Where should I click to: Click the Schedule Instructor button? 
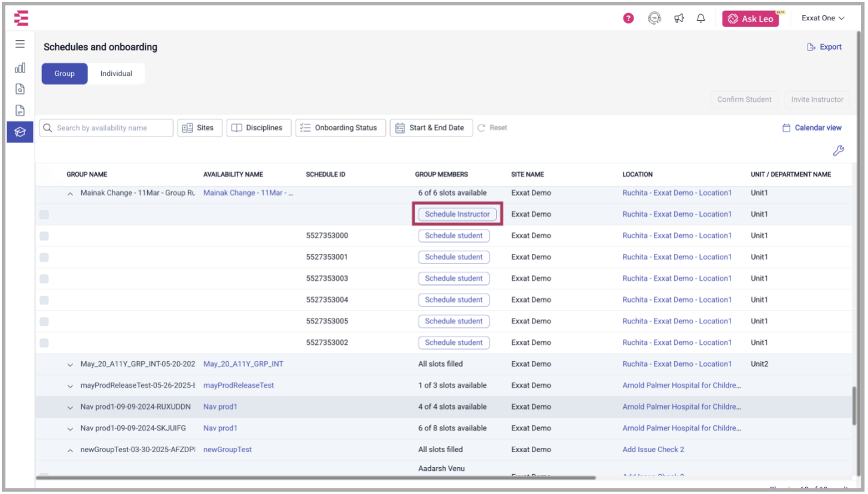click(457, 214)
